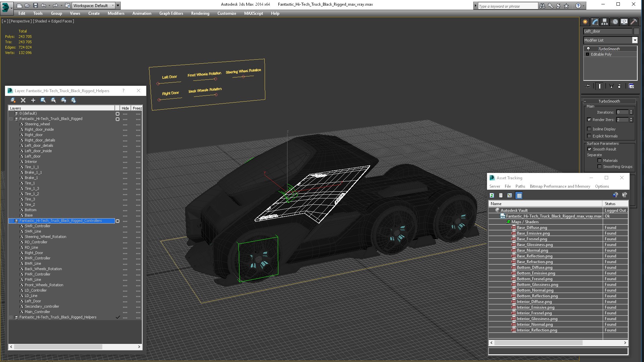The width and height of the screenshot is (644, 362).
Task: Set Helpers layer as current via checkmark
Action: (x=118, y=317)
